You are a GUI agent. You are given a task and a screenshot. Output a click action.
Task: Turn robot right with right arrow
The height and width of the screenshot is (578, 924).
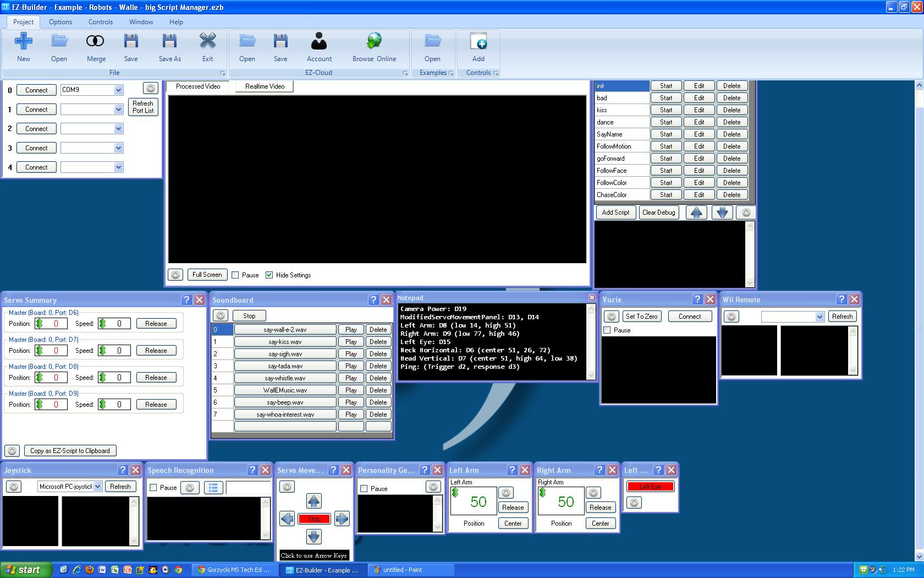(x=342, y=519)
